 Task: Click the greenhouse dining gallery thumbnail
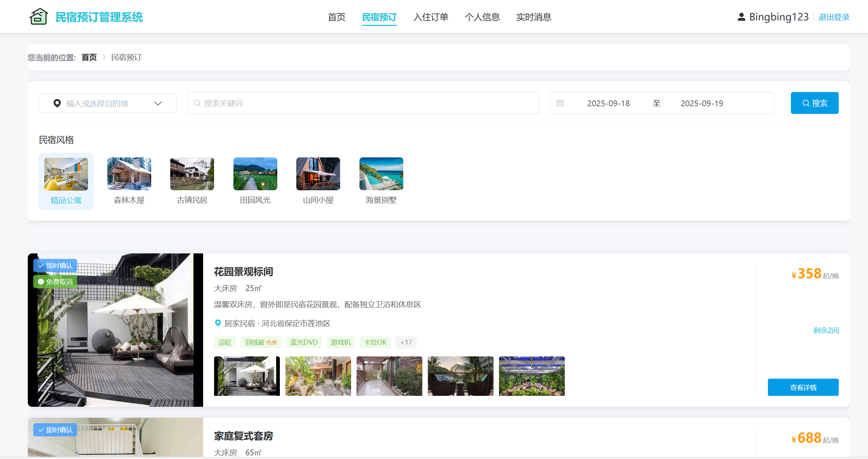click(532, 376)
